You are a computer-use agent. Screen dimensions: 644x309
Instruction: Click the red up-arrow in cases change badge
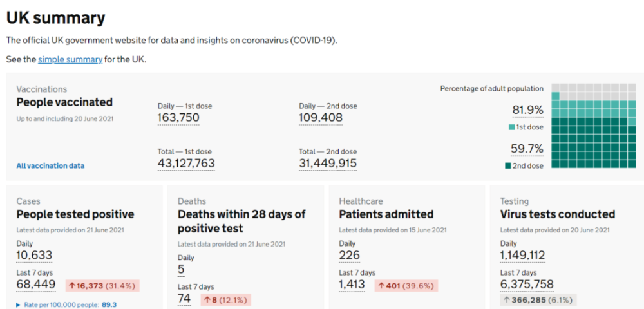click(x=71, y=285)
